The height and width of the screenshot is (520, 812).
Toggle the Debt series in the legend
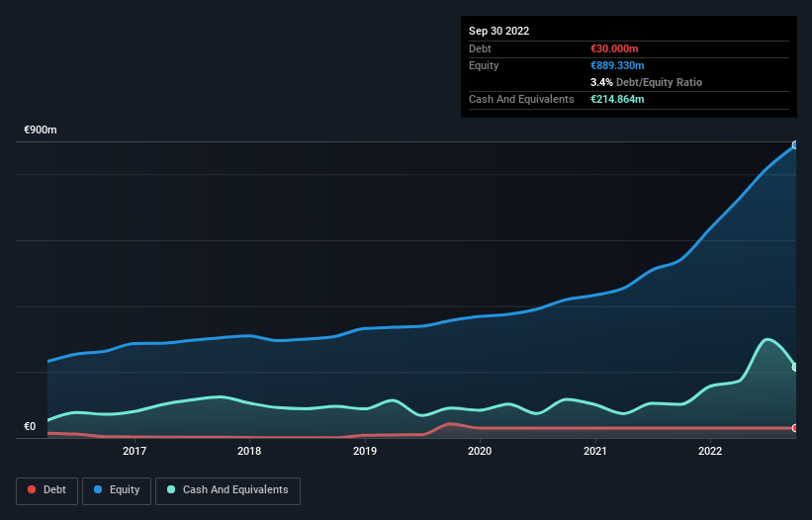pos(45,490)
